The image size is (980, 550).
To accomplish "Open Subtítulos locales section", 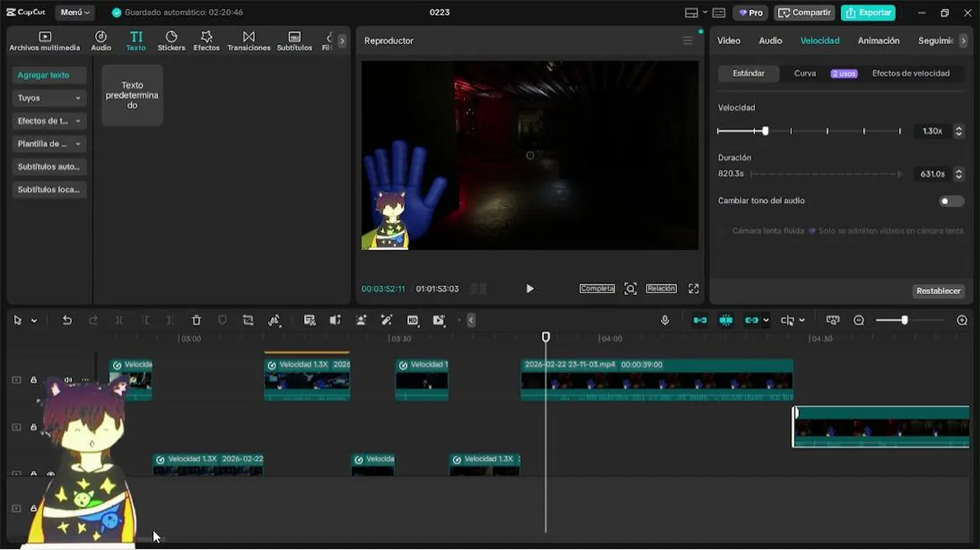I will coord(49,189).
